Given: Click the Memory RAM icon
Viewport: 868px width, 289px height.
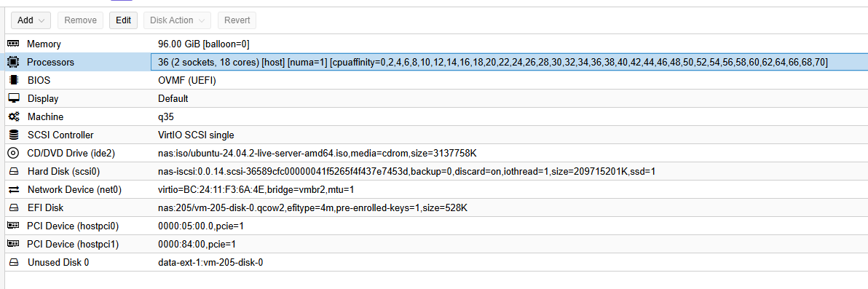Looking at the screenshot, I should [13, 44].
